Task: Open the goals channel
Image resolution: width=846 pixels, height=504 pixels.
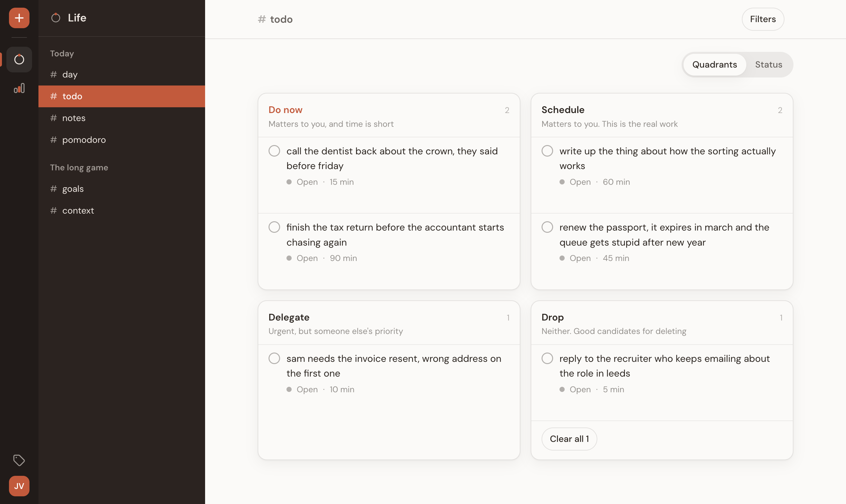Action: click(122, 189)
